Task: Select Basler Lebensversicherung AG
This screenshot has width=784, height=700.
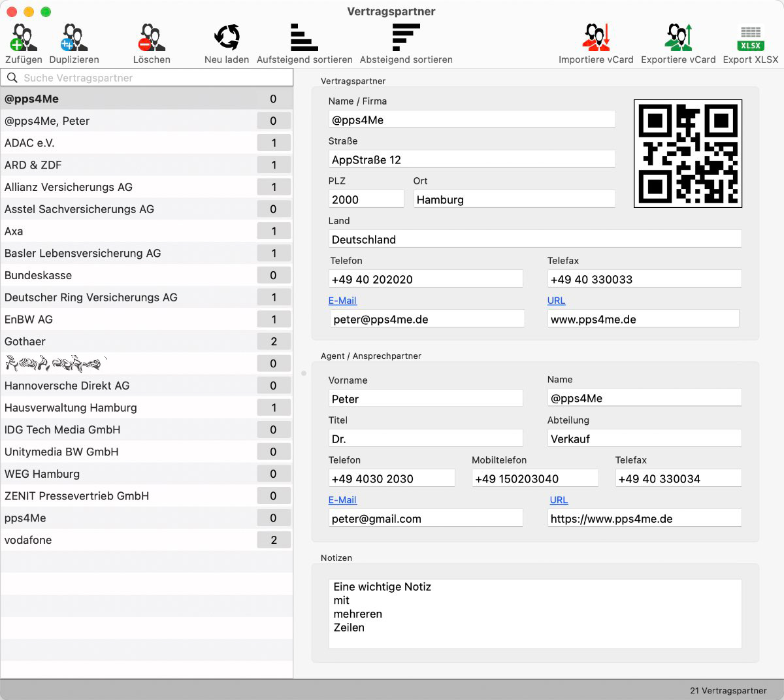Action: pyautogui.click(x=146, y=254)
